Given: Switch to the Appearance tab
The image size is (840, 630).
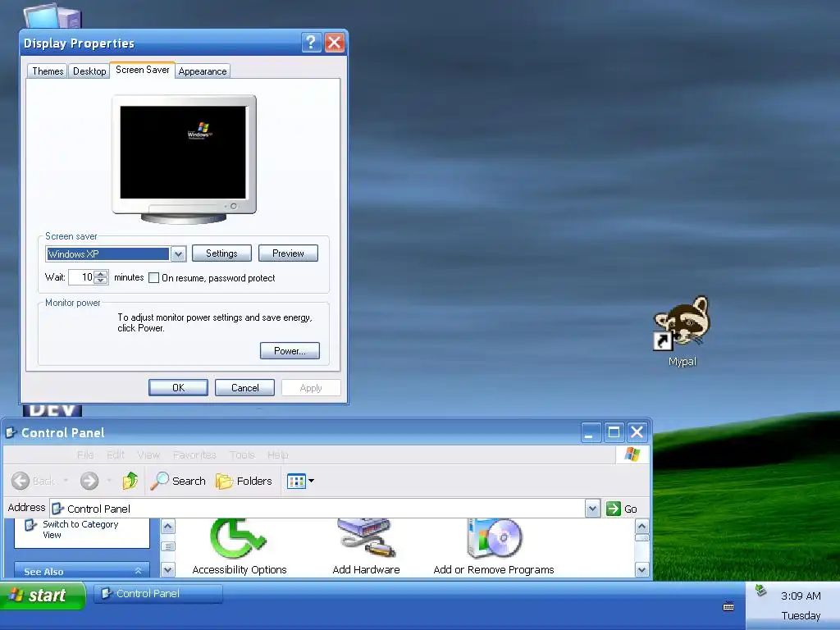Looking at the screenshot, I should point(203,71).
